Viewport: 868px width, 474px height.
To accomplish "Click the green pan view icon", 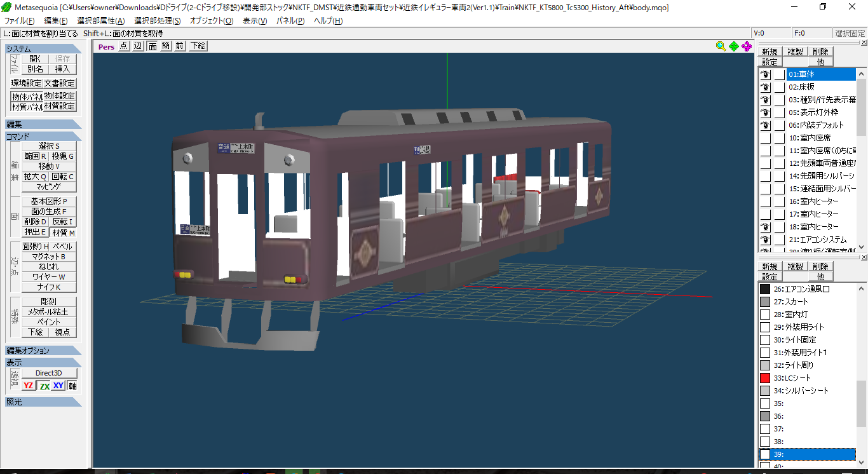I will click(734, 46).
